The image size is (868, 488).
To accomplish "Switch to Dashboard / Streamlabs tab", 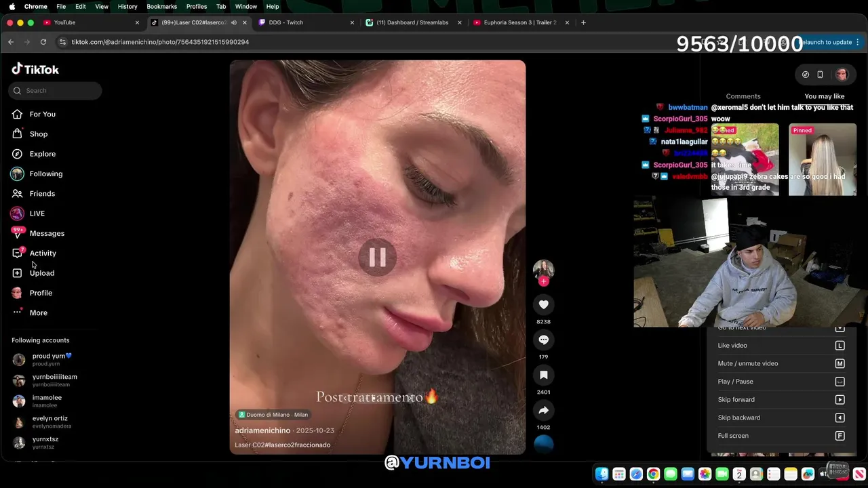I will tap(412, 22).
